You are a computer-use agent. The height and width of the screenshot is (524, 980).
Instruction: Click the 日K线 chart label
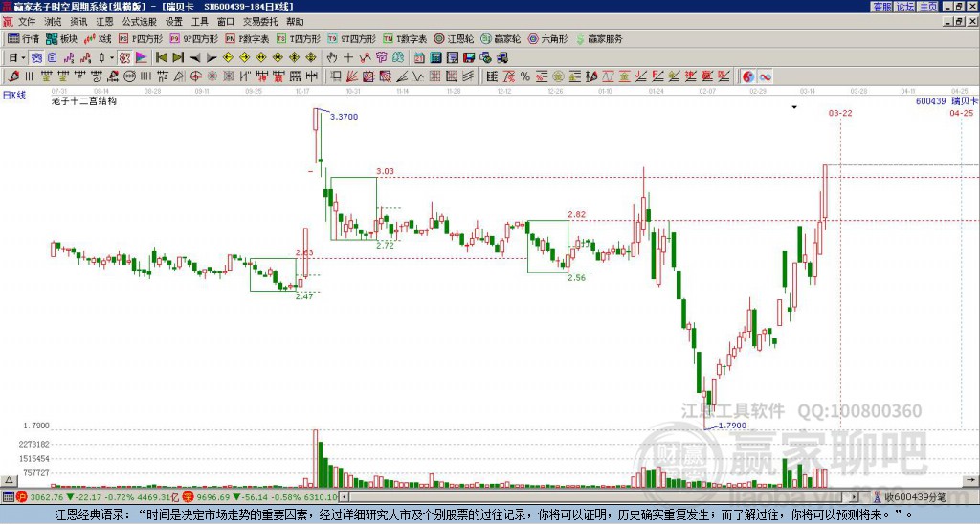(14, 95)
